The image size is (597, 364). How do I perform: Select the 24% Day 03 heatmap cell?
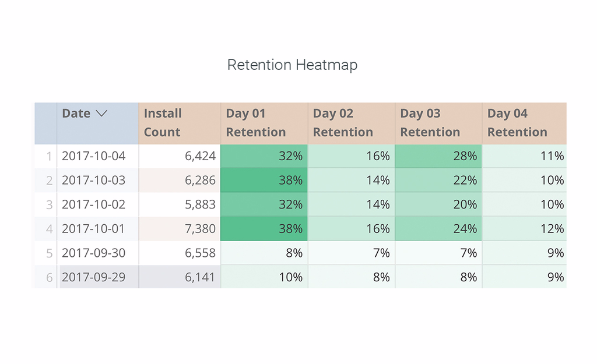pos(438,229)
